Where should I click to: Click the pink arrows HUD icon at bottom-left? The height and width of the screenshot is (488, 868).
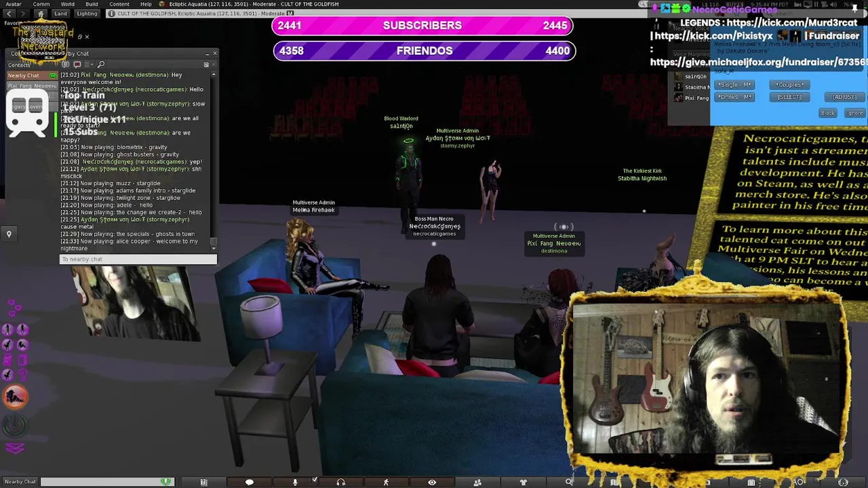coord(15,448)
